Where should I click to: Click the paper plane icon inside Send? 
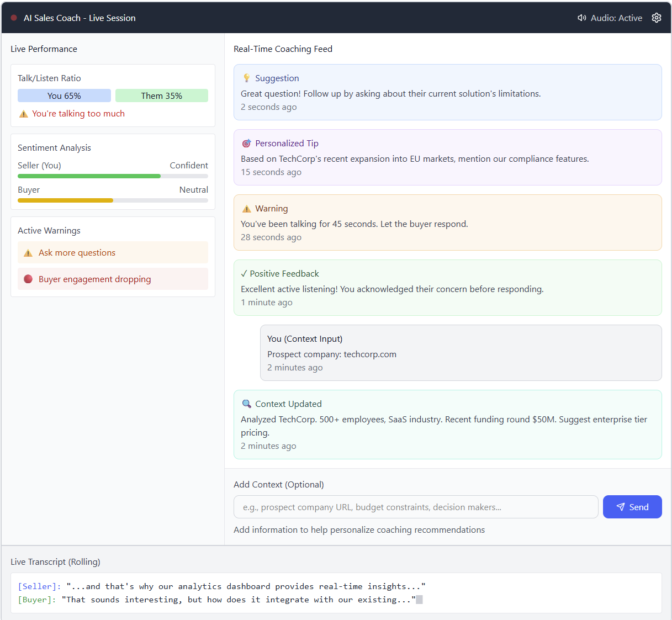point(622,506)
